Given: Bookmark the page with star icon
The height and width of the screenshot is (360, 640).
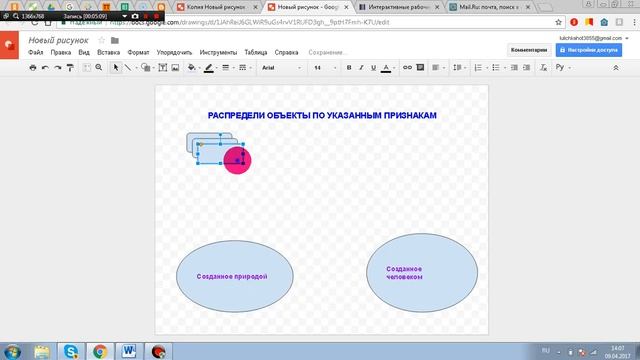Looking at the screenshot, I should tap(558, 22).
